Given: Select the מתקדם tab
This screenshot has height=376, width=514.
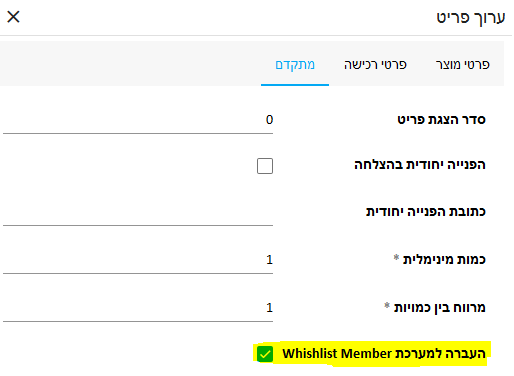Looking at the screenshot, I should click(295, 64).
